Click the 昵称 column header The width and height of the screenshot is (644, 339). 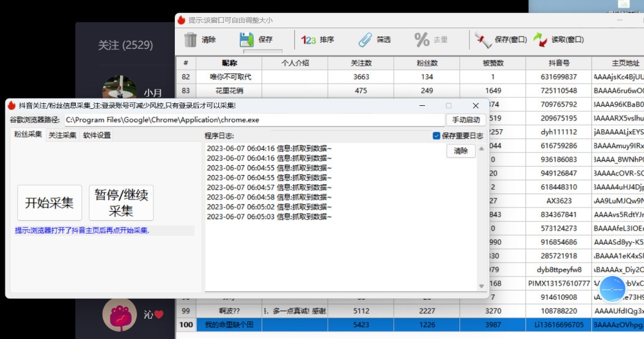coord(229,63)
